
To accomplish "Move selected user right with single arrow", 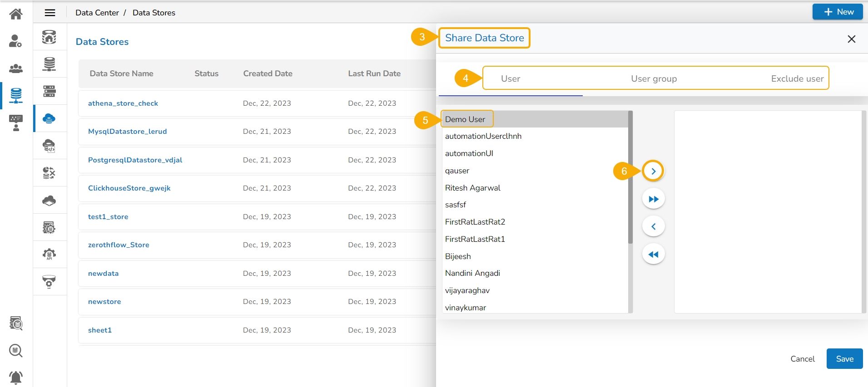I will click(x=653, y=171).
